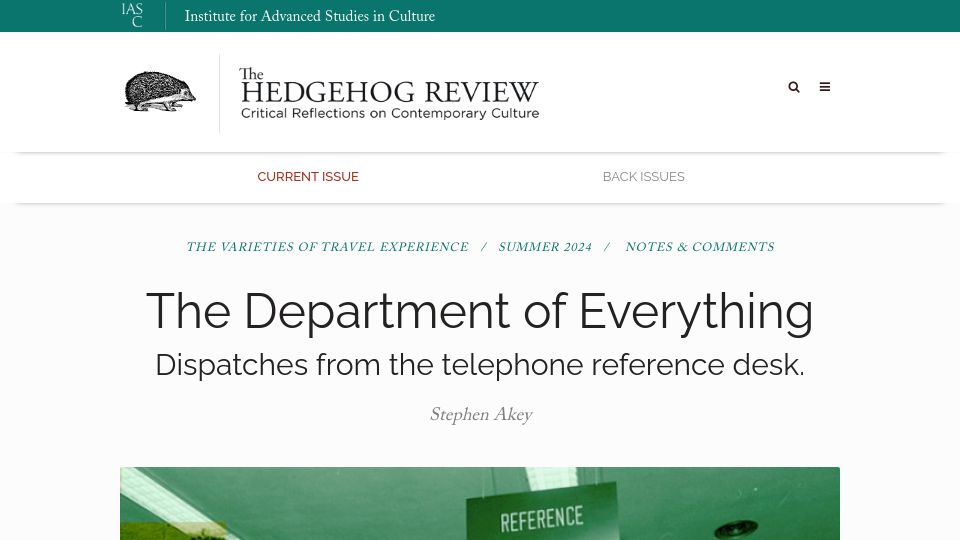Image resolution: width=960 pixels, height=540 pixels.
Task: Click tagline Critical Reflections on Contemporary Culture
Action: 390,113
